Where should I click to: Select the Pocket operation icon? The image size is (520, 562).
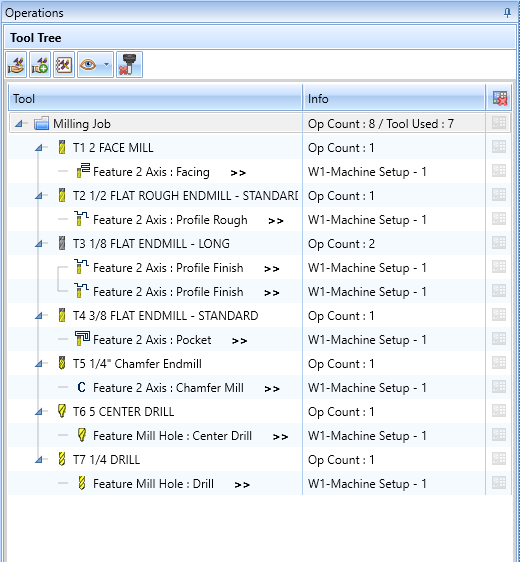(x=82, y=339)
